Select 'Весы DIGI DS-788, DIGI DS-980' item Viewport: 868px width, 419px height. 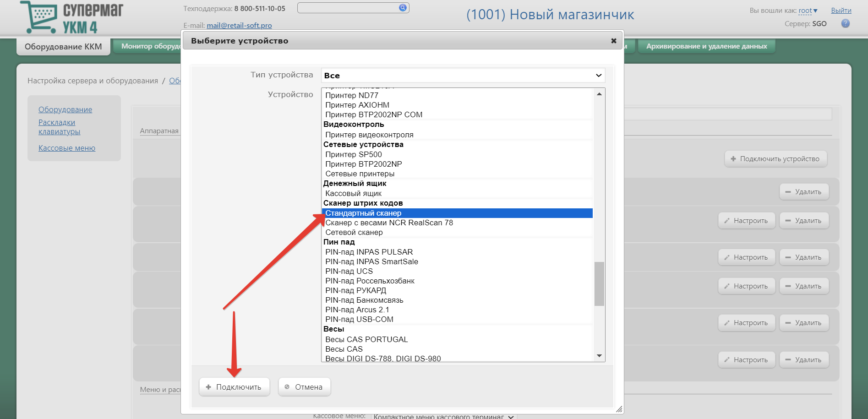point(457,358)
